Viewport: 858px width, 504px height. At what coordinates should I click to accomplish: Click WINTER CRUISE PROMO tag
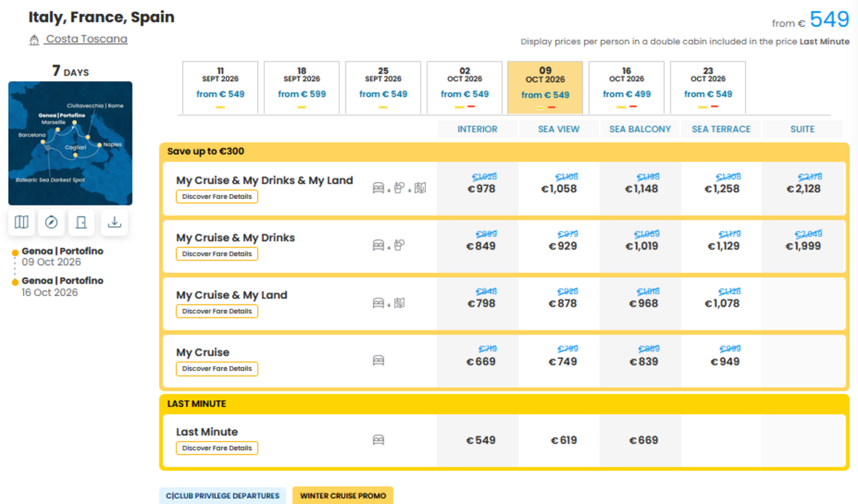pyautogui.click(x=343, y=496)
